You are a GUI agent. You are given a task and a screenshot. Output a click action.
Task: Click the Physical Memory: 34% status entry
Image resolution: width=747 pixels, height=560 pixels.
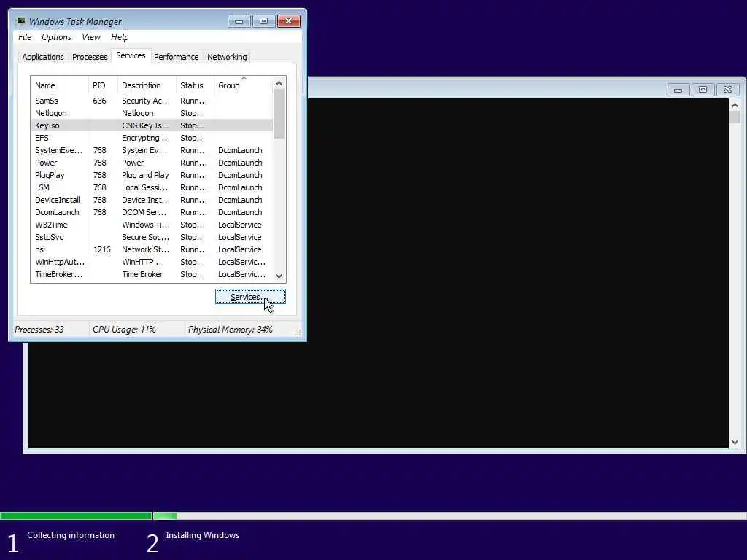[230, 330]
